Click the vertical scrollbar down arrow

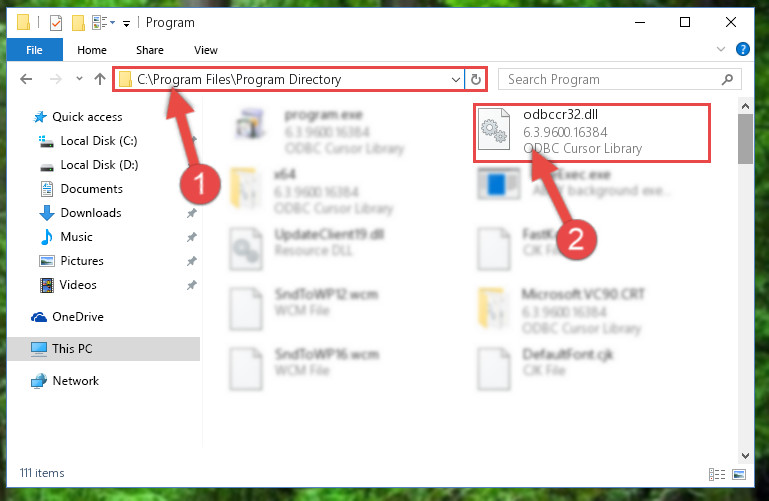pos(745,455)
